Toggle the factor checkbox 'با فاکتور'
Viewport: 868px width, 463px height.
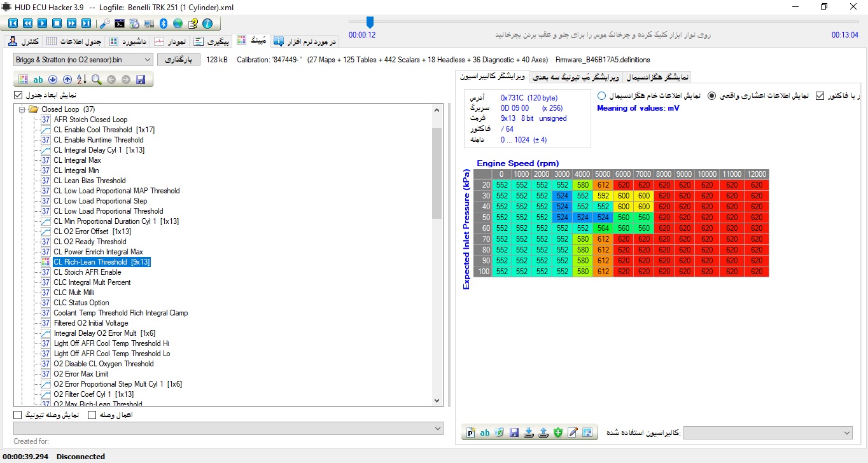point(820,95)
